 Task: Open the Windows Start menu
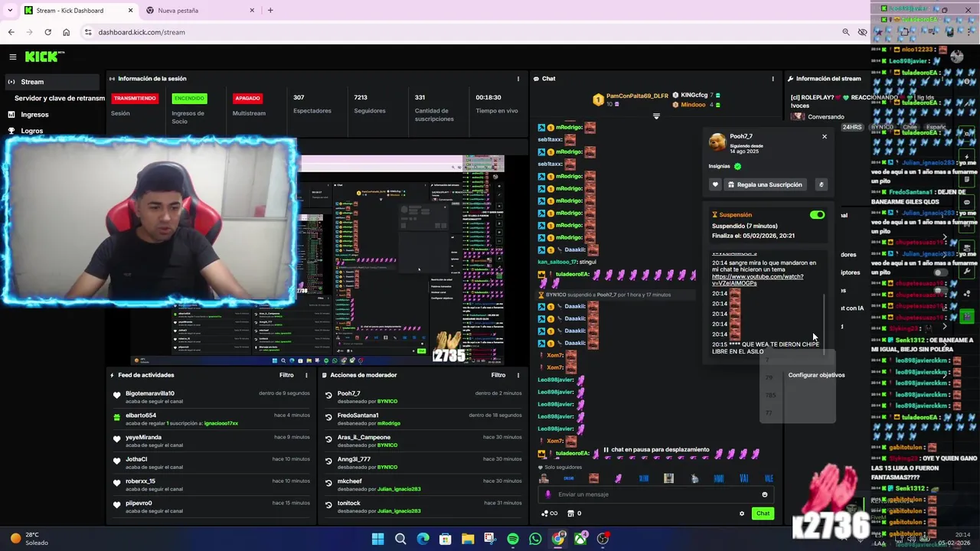[x=377, y=539]
